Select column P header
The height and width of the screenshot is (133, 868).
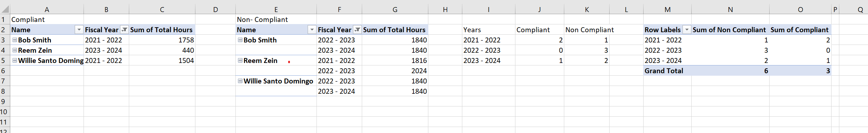(x=835, y=10)
